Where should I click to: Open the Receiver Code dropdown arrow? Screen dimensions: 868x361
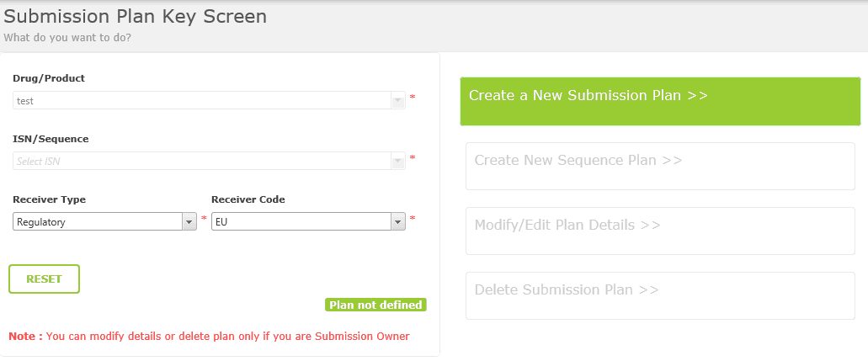coord(398,222)
